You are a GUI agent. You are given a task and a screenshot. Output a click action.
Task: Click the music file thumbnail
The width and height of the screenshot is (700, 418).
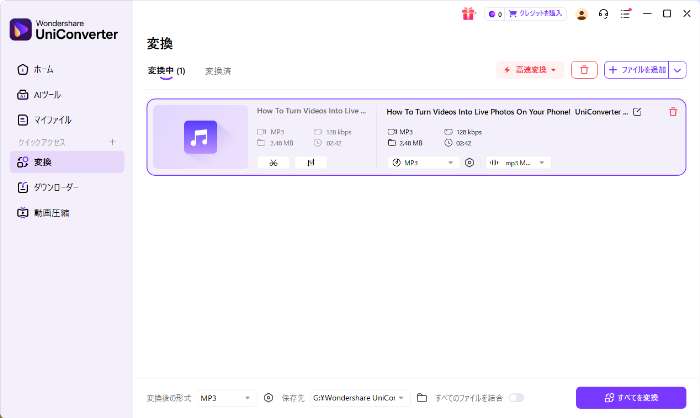tap(200, 137)
